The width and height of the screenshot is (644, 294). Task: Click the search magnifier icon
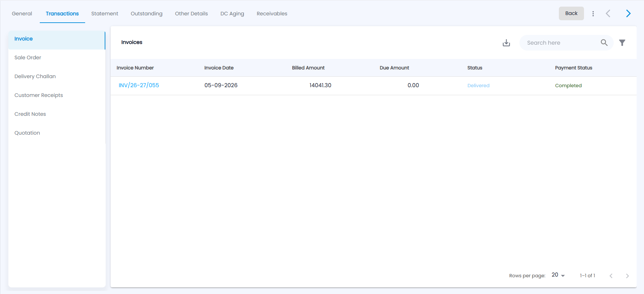coord(604,43)
